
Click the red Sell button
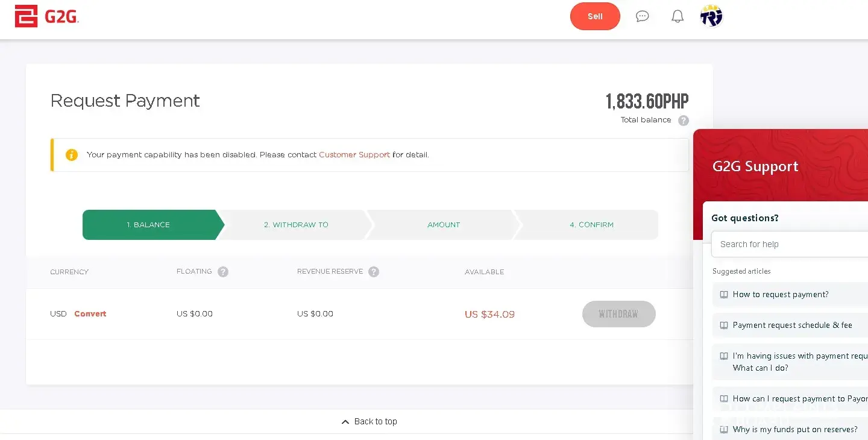click(x=595, y=16)
